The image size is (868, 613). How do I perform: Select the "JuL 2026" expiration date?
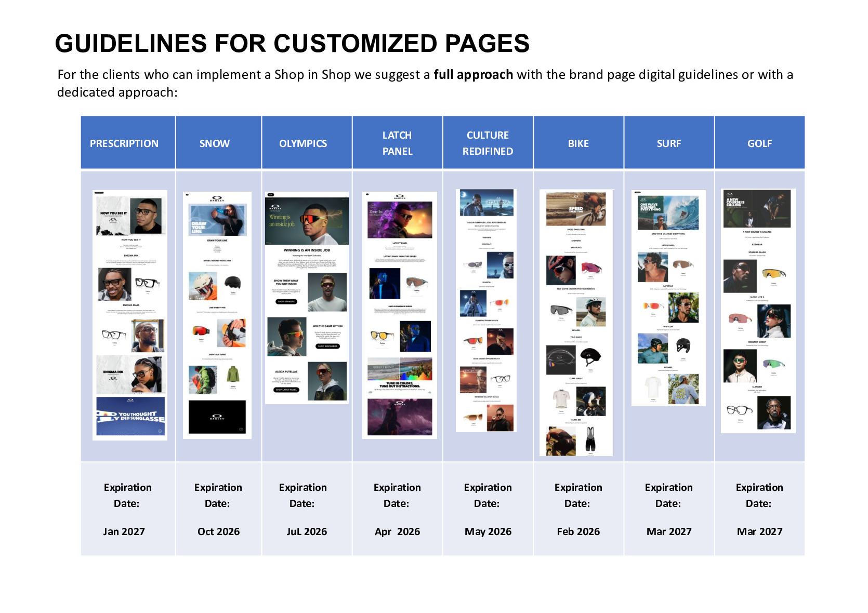tap(307, 531)
